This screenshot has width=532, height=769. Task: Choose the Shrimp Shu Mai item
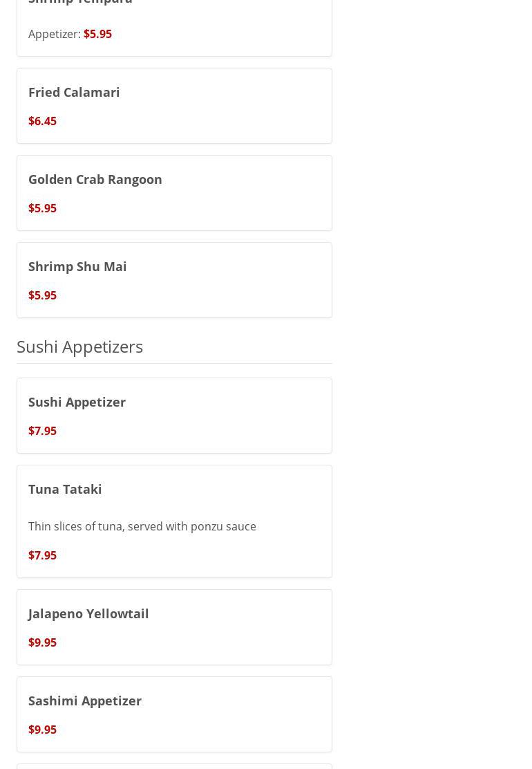(x=77, y=266)
